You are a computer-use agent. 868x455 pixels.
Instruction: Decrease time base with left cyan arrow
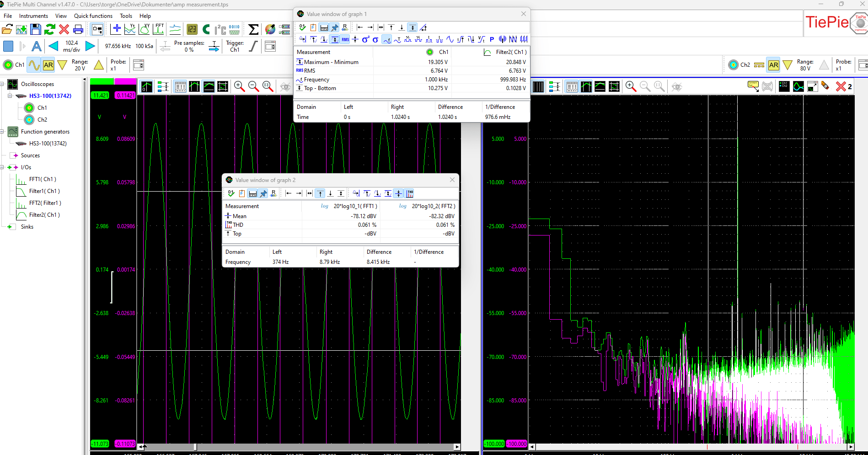[x=54, y=46]
